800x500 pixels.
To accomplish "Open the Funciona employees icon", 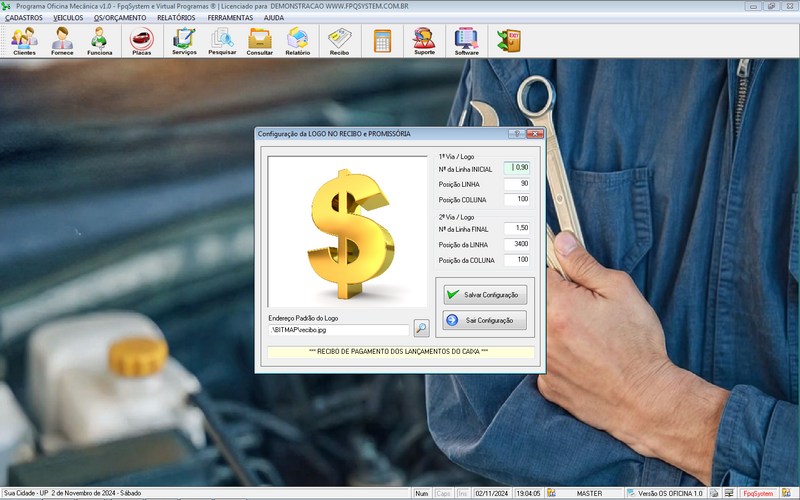I will click(99, 41).
